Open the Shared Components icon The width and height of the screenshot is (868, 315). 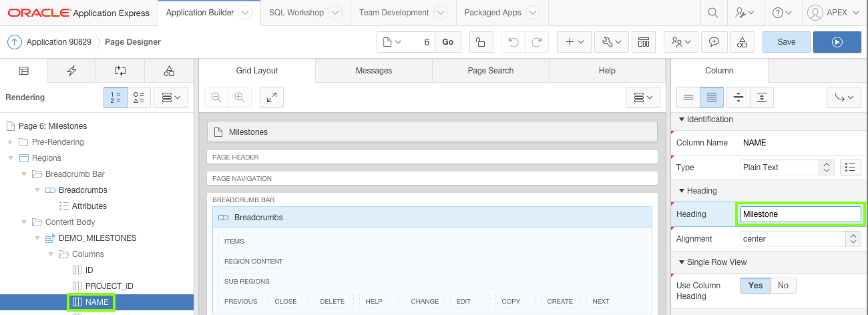click(742, 42)
